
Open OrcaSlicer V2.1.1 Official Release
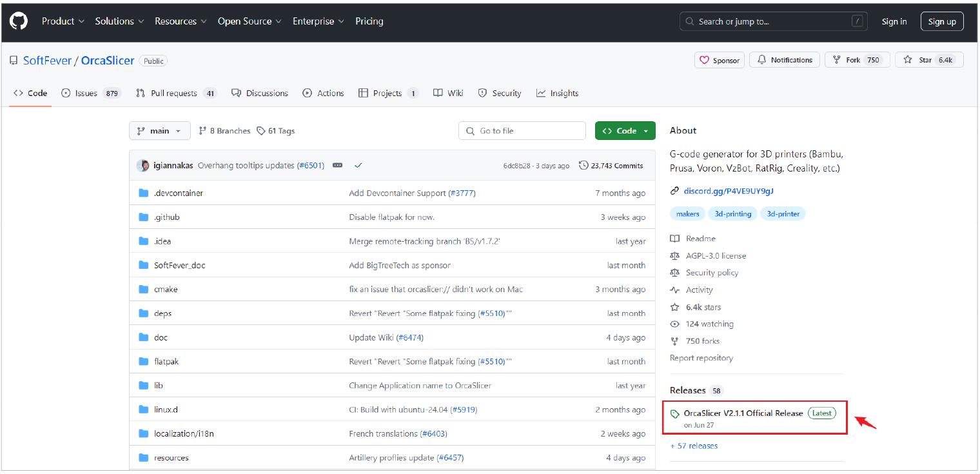point(743,413)
